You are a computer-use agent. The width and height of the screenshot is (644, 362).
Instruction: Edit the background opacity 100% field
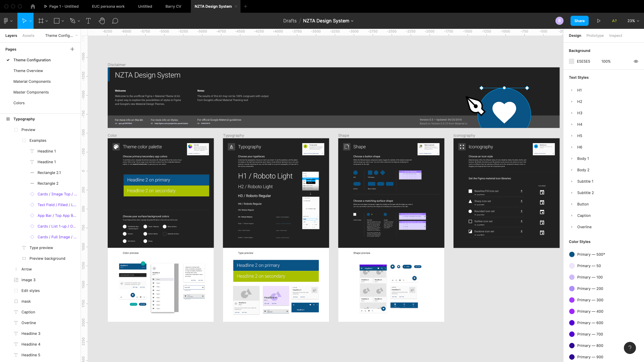click(606, 61)
